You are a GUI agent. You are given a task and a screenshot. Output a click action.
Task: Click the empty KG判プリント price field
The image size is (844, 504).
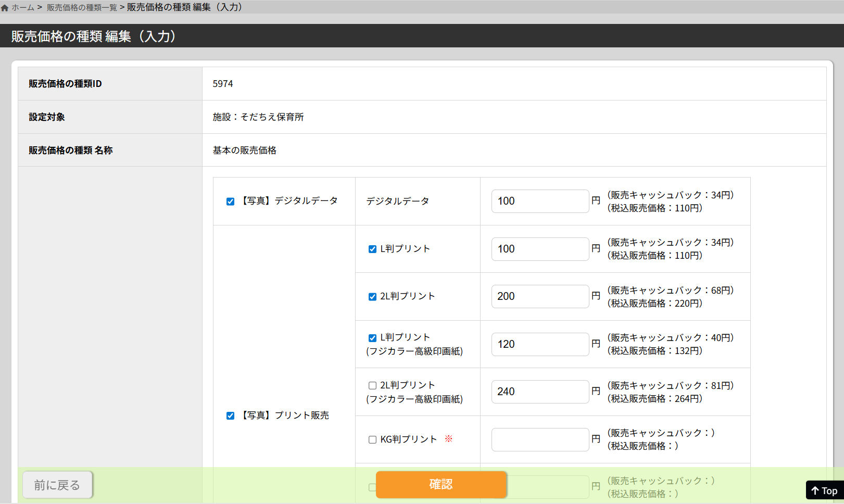pyautogui.click(x=540, y=439)
